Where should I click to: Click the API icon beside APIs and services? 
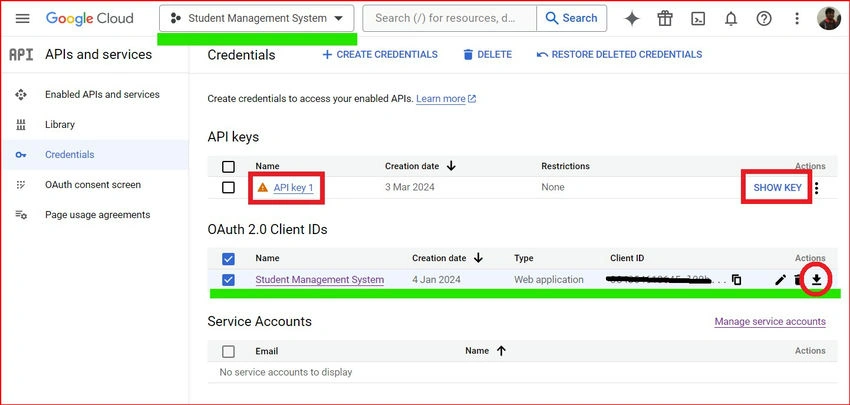tap(21, 55)
